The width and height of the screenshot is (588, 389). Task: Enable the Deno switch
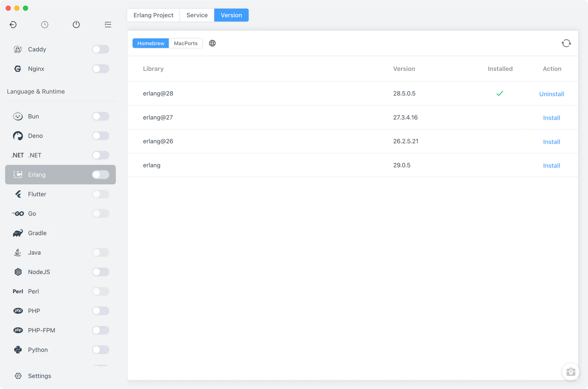click(100, 136)
